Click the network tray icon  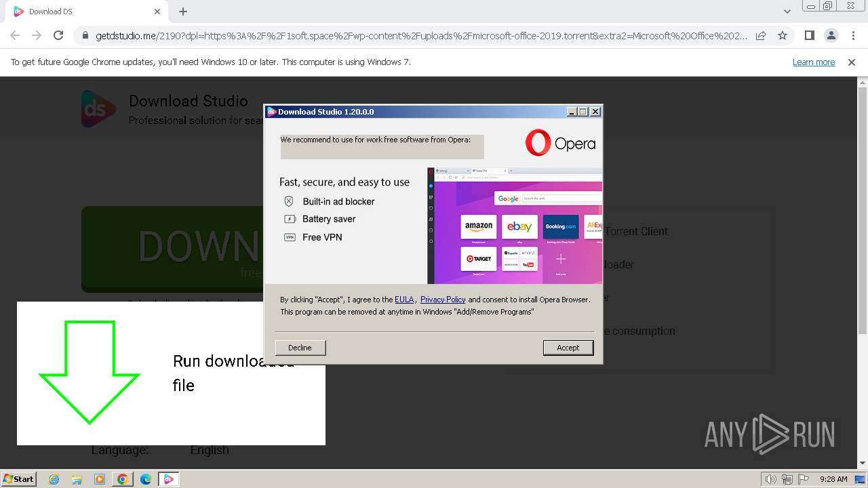[x=787, y=479]
